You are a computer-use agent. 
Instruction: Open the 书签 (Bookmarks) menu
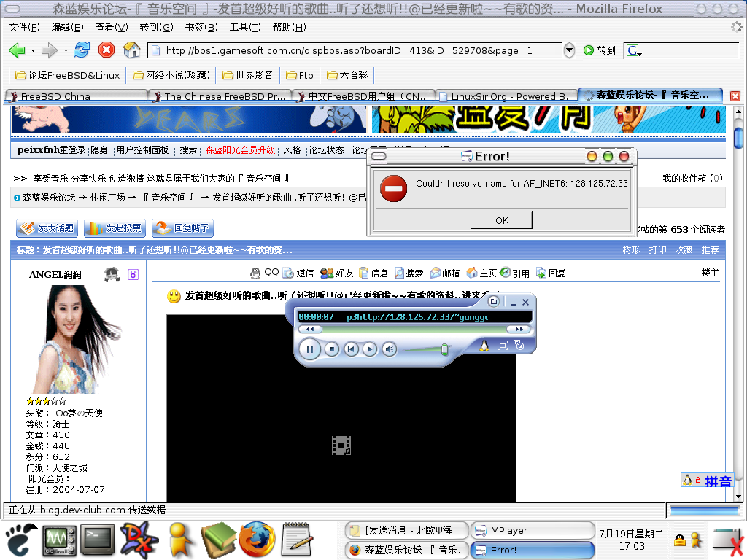(201, 27)
